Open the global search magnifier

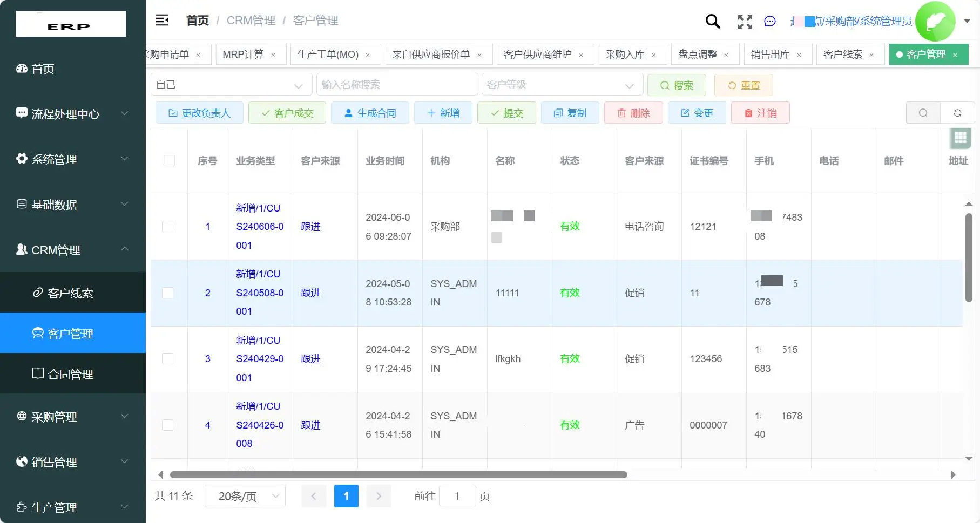coord(712,22)
